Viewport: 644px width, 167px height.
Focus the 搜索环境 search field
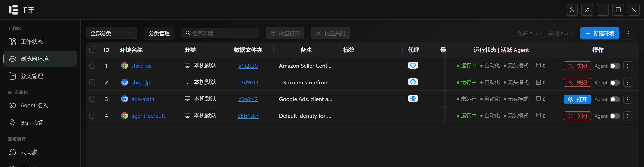(220, 33)
